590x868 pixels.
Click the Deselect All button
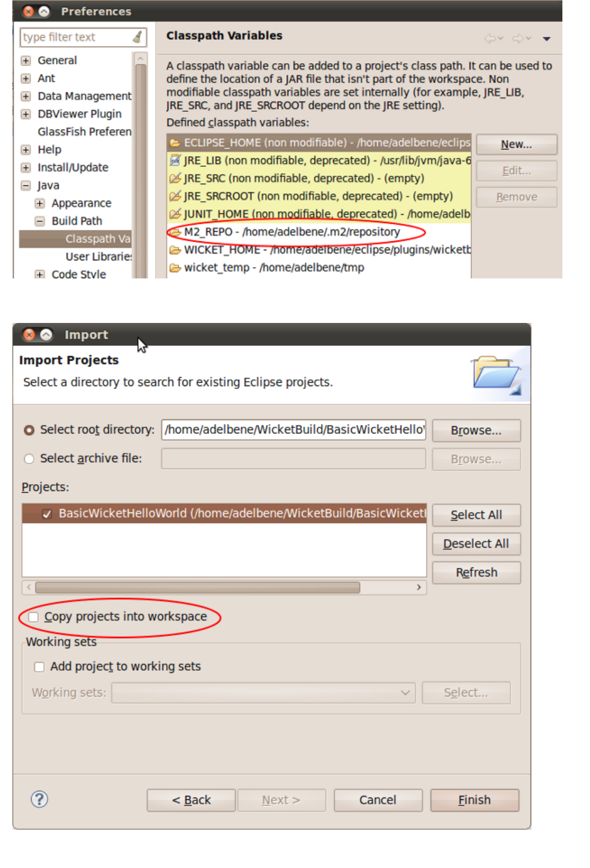pyautogui.click(x=476, y=544)
